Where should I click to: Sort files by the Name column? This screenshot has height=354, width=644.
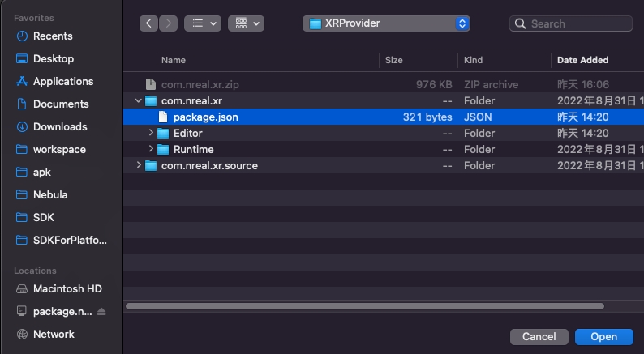[x=174, y=60]
